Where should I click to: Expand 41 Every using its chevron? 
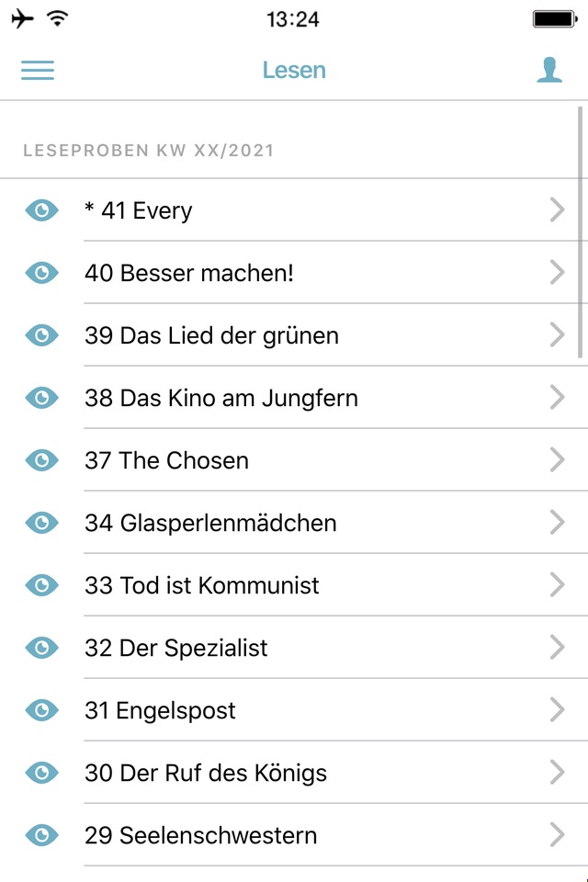557,210
